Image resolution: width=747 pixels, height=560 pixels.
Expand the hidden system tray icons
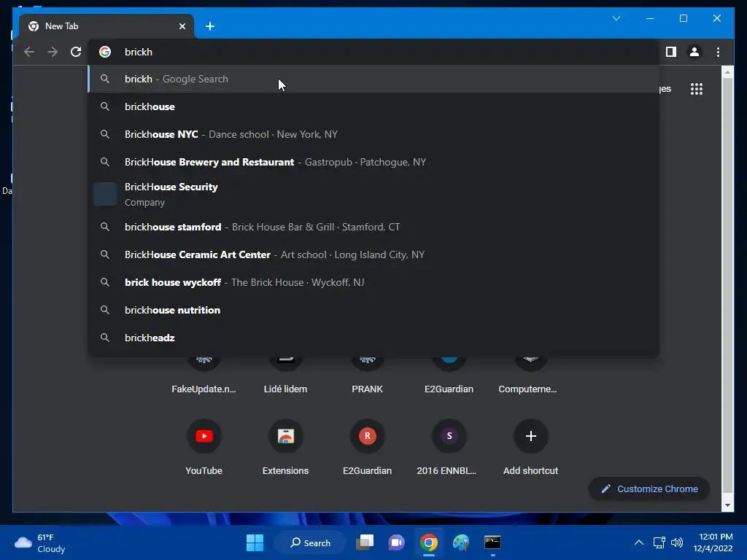tap(639, 542)
